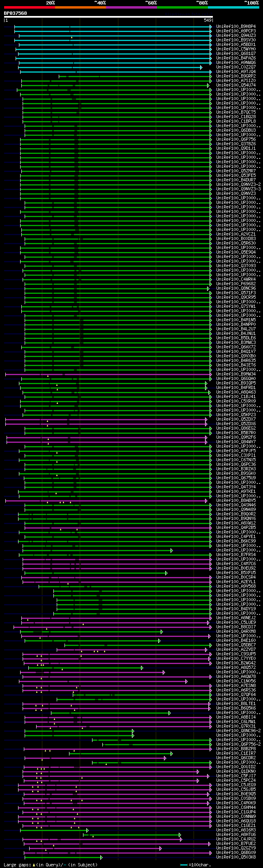This screenshot has height=868, width=263.
Task: Select label UniRef100_A8I6M3
Action: [236, 830]
